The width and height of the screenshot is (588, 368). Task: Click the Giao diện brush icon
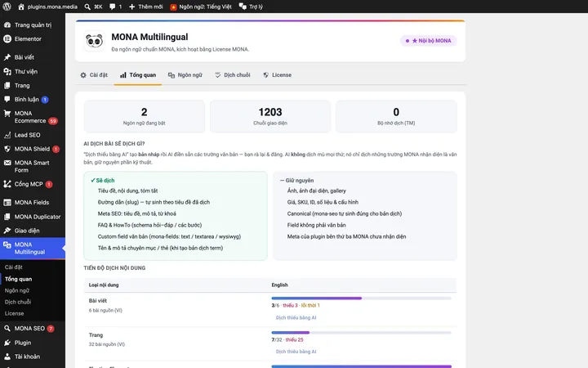click(7, 231)
